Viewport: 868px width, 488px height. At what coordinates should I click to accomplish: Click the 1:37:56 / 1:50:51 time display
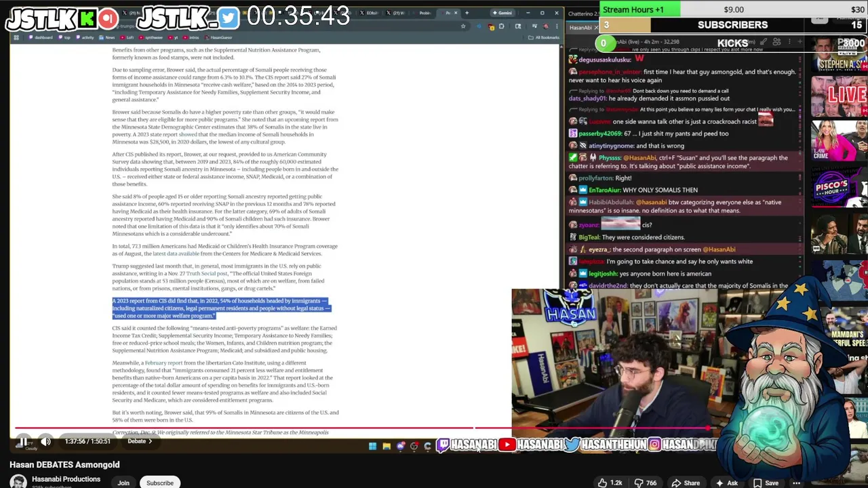(x=87, y=441)
